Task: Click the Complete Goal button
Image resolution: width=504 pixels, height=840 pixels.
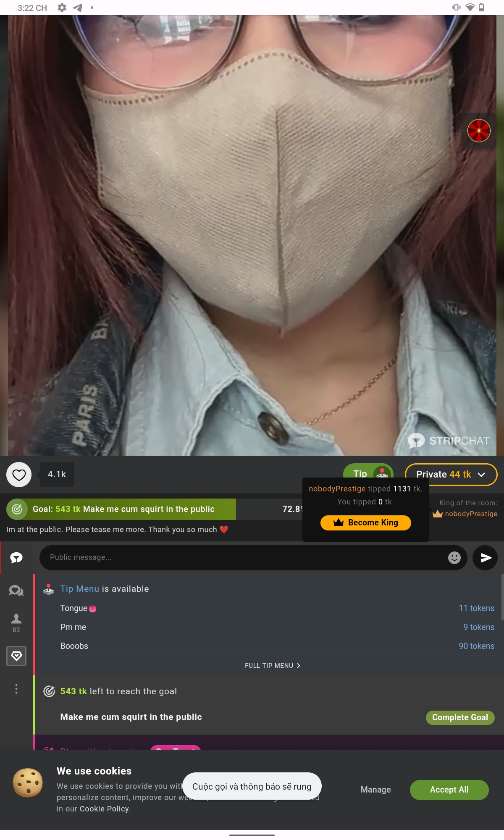Action: point(460,717)
